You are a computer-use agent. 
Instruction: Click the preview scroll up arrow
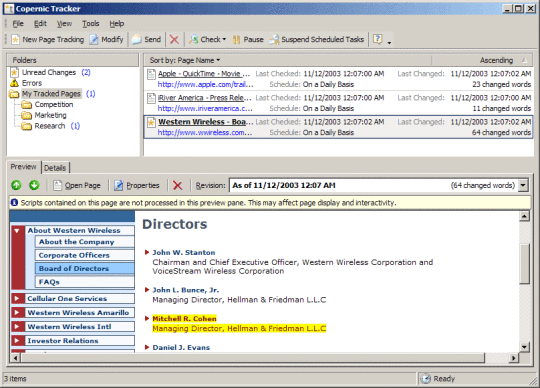point(524,216)
